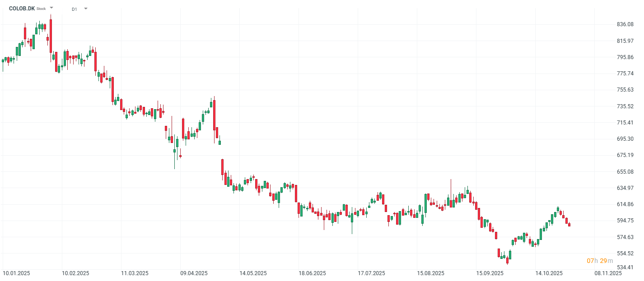644x281 pixels.
Task: Open the COLOB.DK symbol dropdown arrow
Action: (x=51, y=8)
